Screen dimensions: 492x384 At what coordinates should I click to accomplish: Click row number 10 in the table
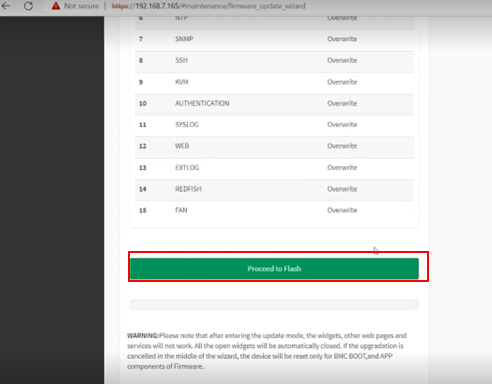point(143,104)
